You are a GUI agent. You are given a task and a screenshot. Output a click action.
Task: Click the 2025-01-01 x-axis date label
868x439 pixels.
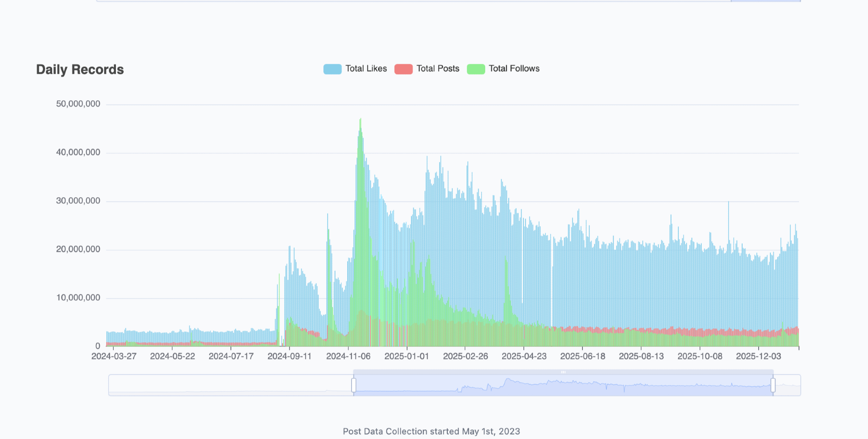pyautogui.click(x=407, y=356)
